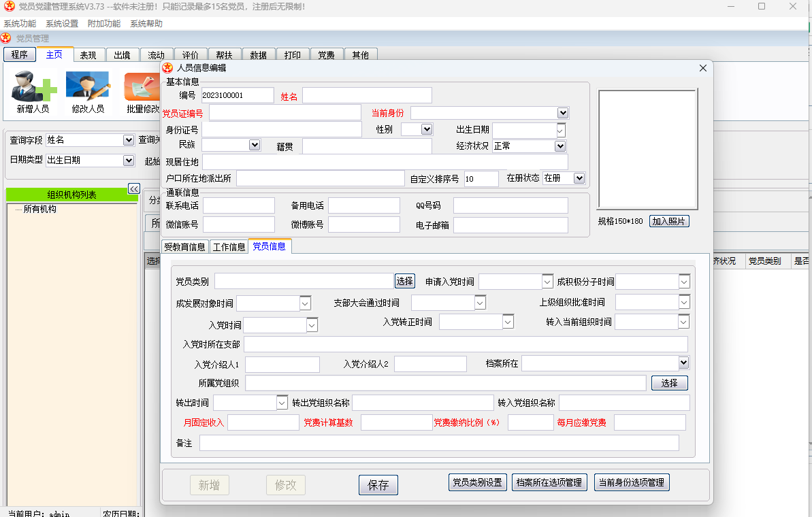Switch to the 表现 ribbon tab
This screenshot has height=517, width=812.
click(x=88, y=55)
